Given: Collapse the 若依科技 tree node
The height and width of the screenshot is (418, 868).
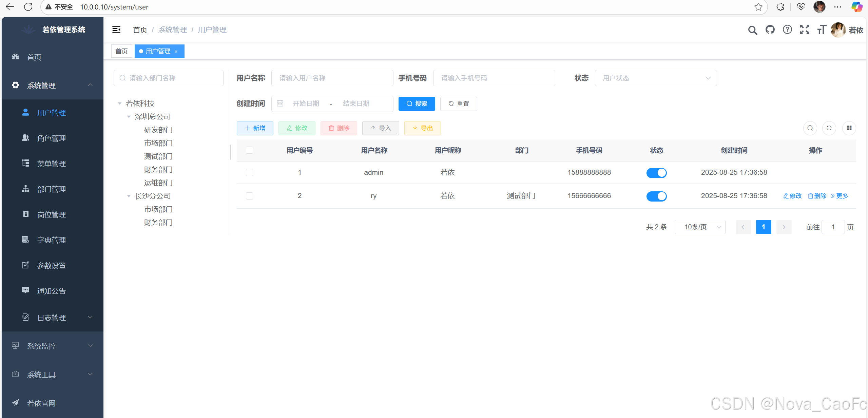Looking at the screenshot, I should (120, 103).
